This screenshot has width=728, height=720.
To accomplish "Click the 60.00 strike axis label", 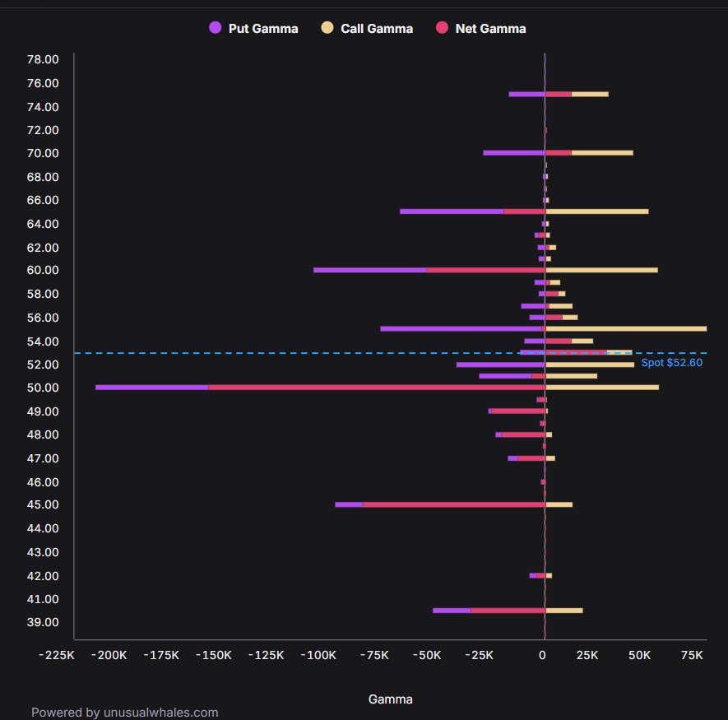I will [43, 271].
